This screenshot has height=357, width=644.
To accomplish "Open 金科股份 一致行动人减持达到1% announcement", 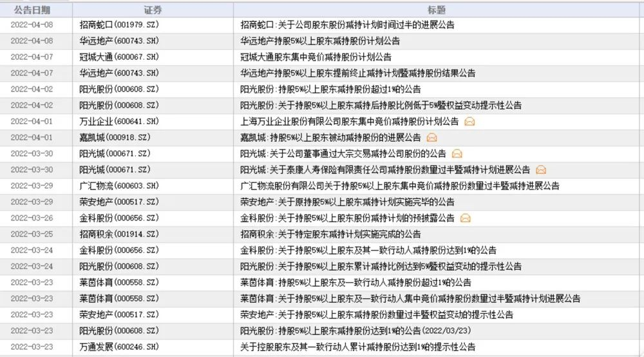I will (368, 251).
